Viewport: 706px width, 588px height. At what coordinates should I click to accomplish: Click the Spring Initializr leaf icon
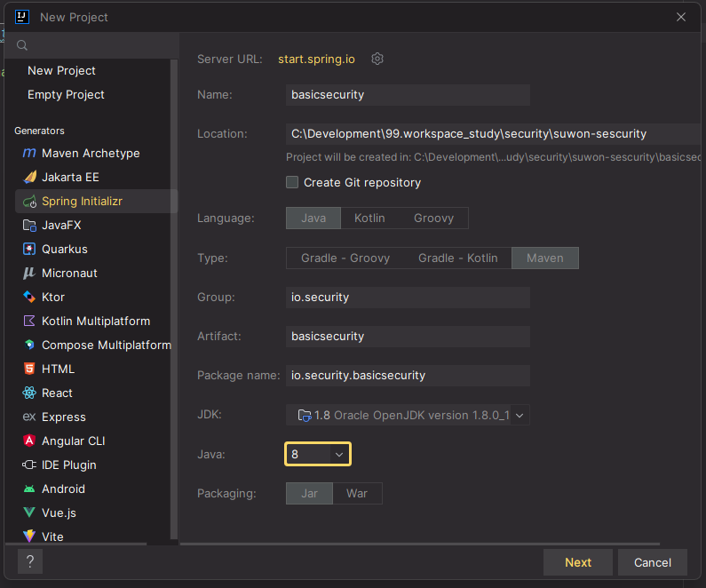click(29, 202)
